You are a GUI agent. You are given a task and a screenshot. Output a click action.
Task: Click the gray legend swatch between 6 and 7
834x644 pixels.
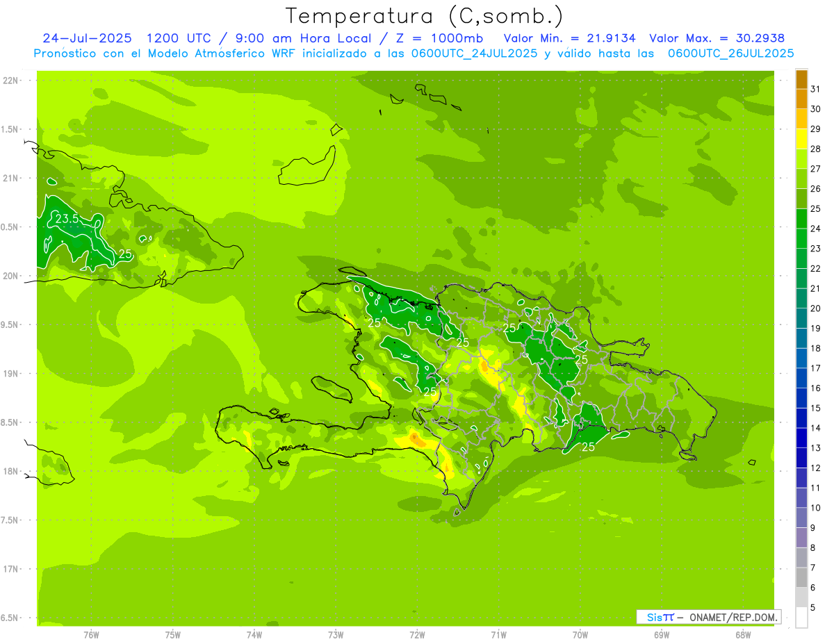click(x=801, y=578)
